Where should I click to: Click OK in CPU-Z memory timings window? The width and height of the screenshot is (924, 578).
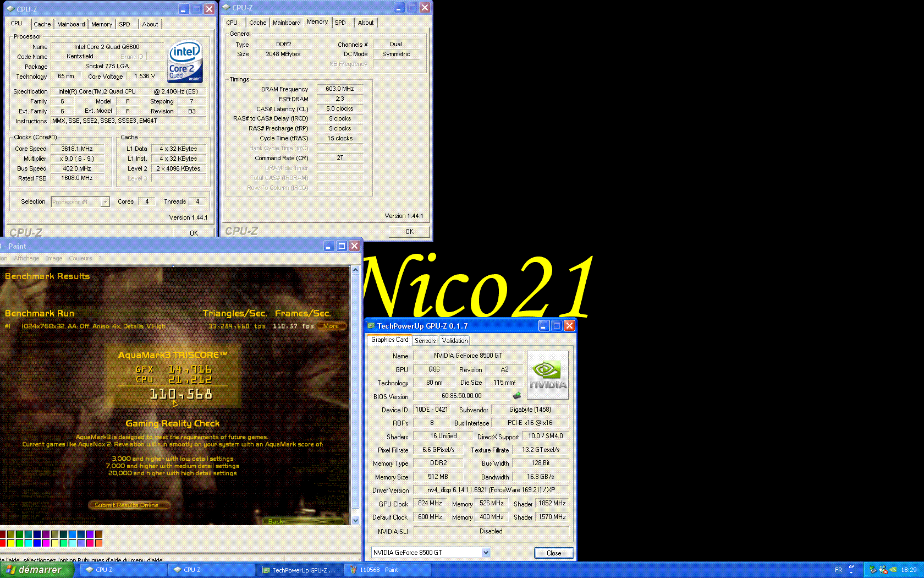tap(409, 232)
